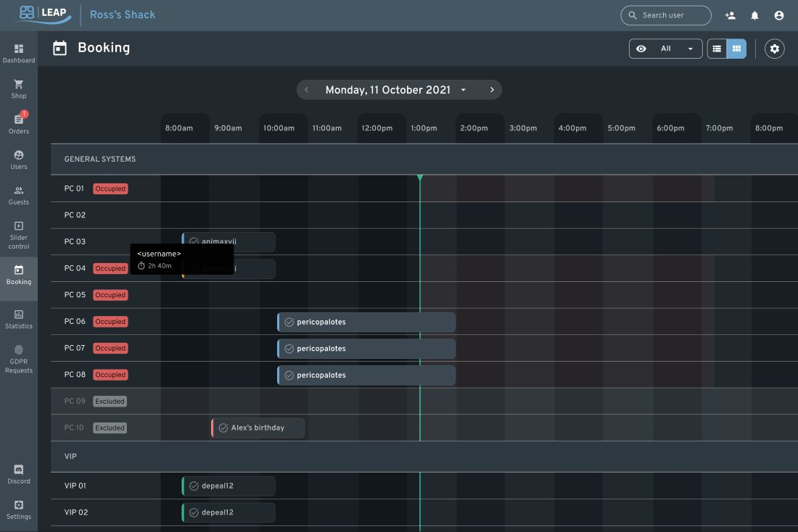
Task: Click the Occupied badge on PC 05
Action: (110, 295)
